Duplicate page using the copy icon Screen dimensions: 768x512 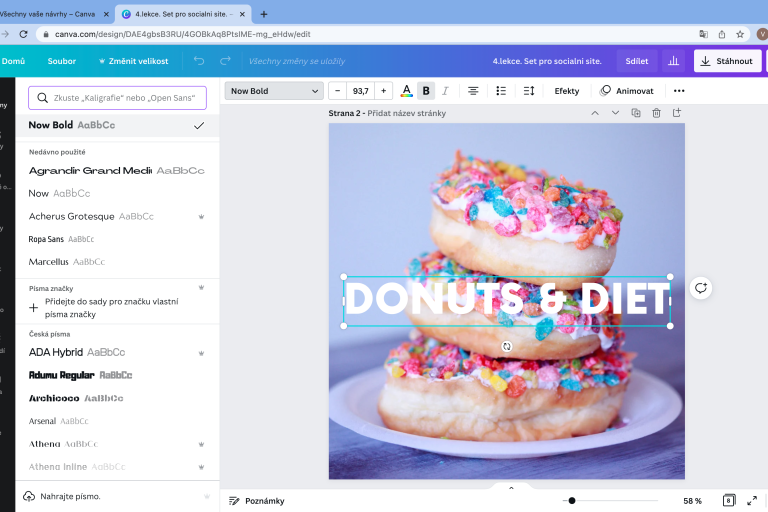coord(636,113)
